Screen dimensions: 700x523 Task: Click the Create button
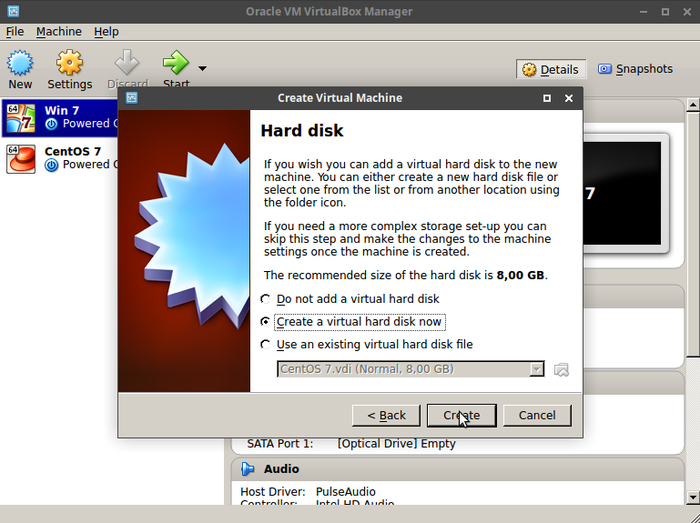462,415
